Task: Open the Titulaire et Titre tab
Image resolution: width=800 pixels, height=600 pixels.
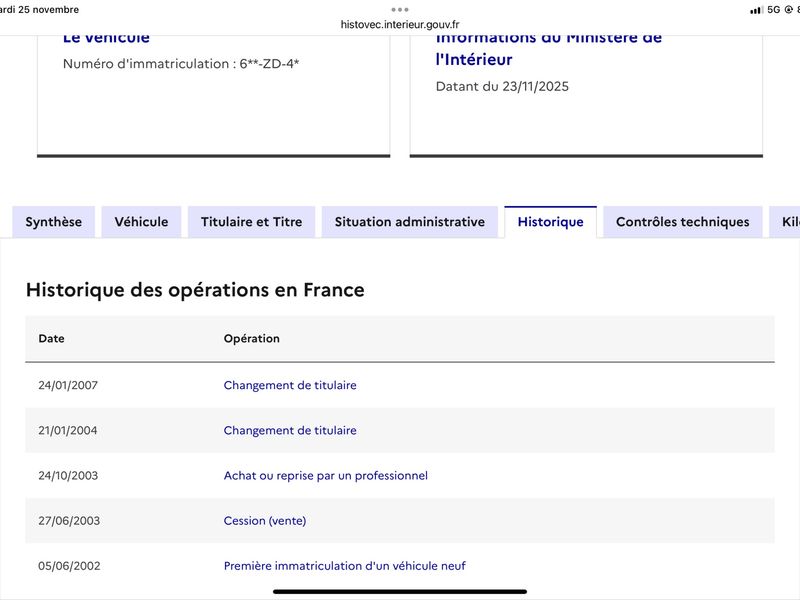Action: tap(252, 222)
